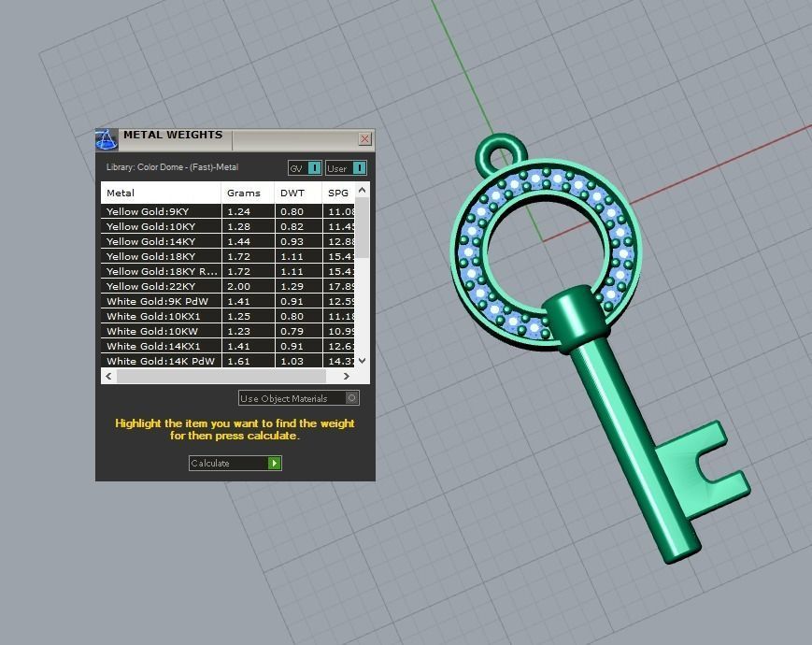Click the SPG column header

338,193
